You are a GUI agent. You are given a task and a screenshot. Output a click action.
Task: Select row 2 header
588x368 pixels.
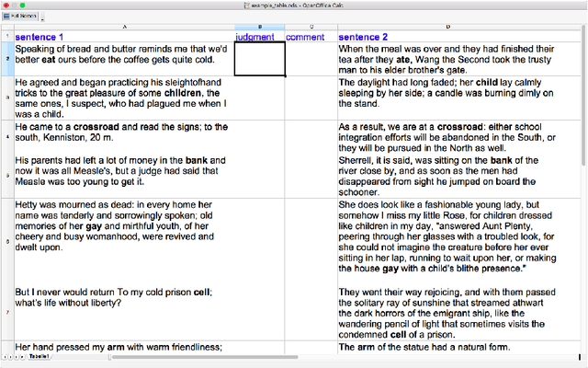point(7,59)
